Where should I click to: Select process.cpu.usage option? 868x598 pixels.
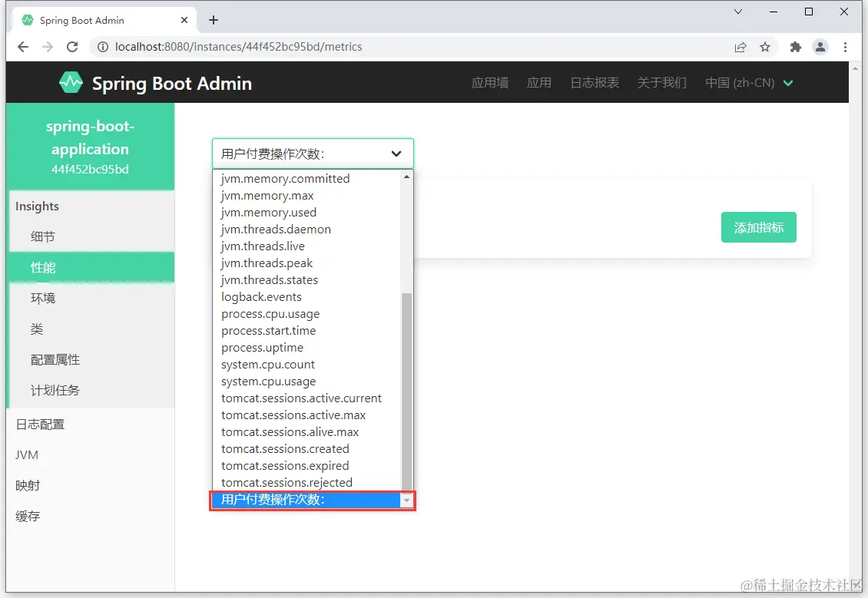point(307,314)
